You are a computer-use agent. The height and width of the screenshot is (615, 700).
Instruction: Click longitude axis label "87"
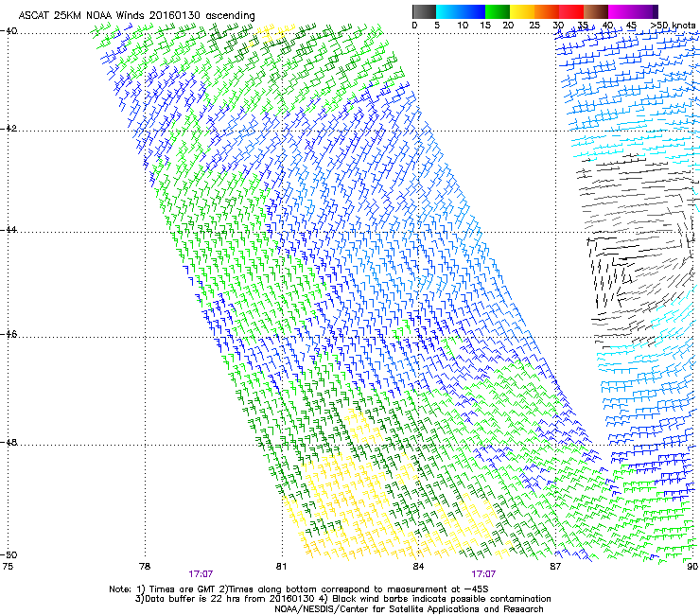tap(555, 566)
